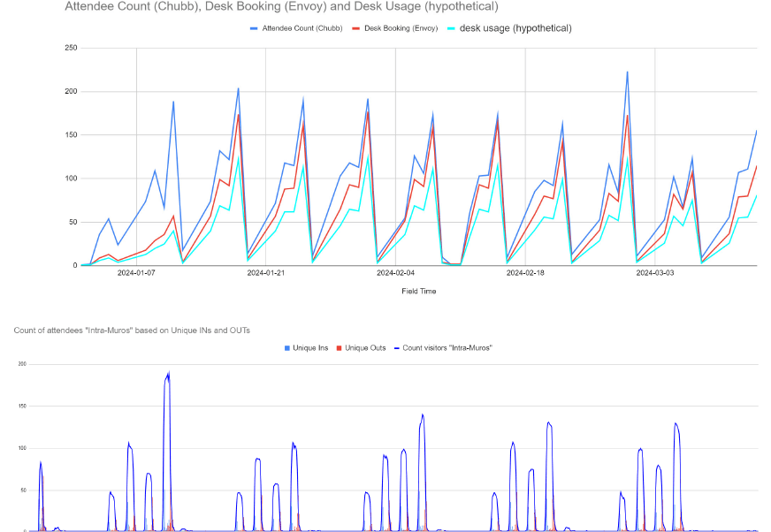Click the 2024-02-18 x-axis date label

pos(525,273)
